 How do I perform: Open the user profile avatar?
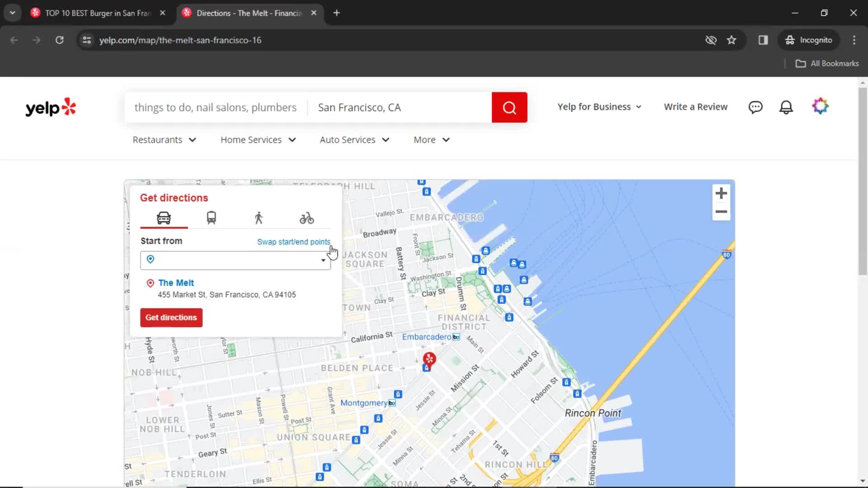click(820, 106)
